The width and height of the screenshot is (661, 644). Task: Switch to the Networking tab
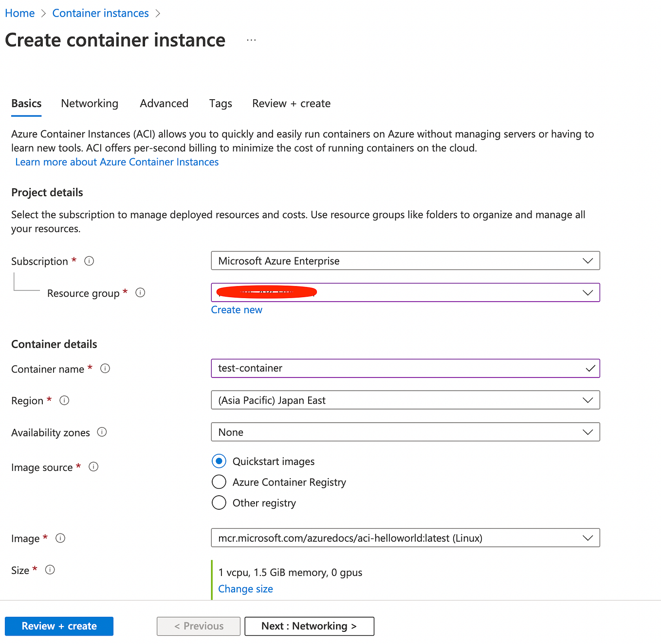[90, 103]
